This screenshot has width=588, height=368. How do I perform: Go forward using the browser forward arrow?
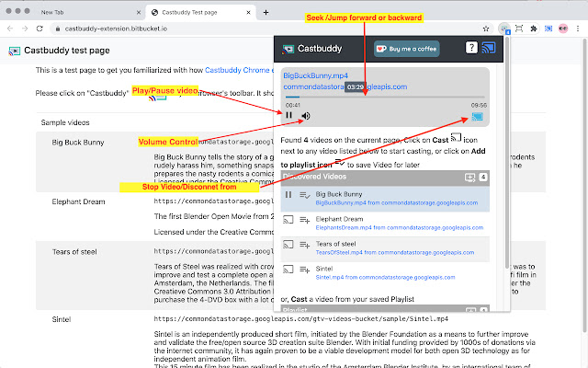pyautogui.click(x=25, y=29)
